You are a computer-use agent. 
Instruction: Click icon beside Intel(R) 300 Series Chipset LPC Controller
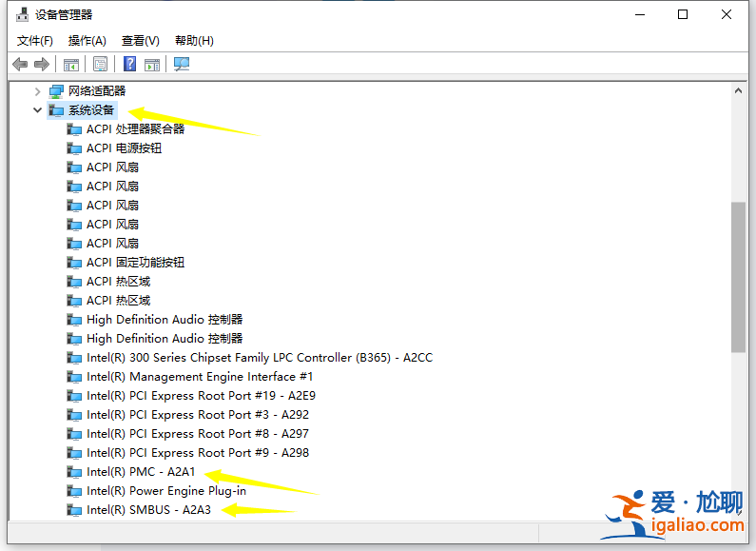coord(74,358)
